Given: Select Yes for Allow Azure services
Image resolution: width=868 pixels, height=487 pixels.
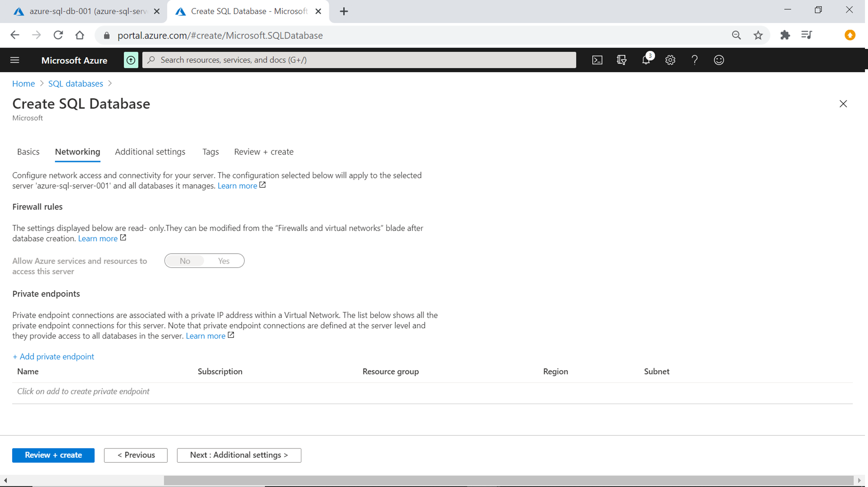Looking at the screenshot, I should (224, 261).
